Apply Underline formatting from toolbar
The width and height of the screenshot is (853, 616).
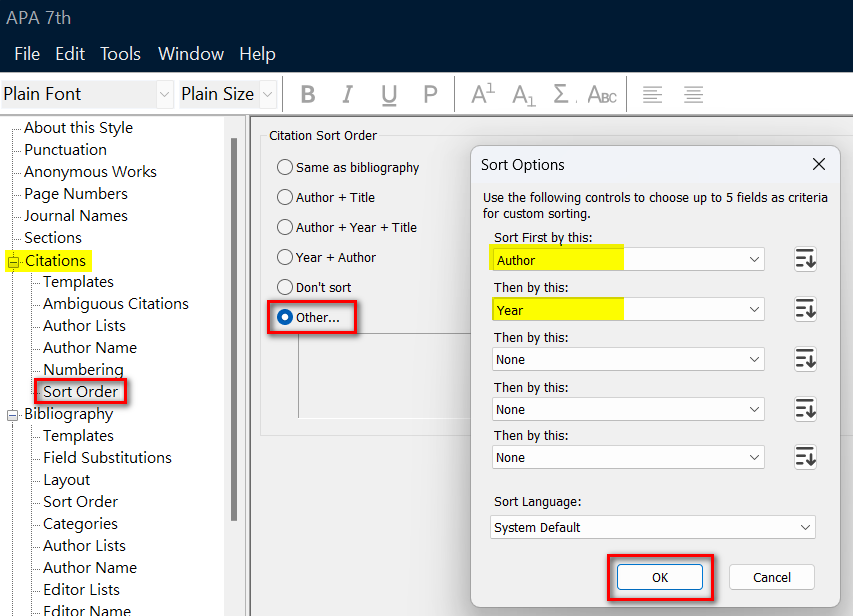coord(388,95)
